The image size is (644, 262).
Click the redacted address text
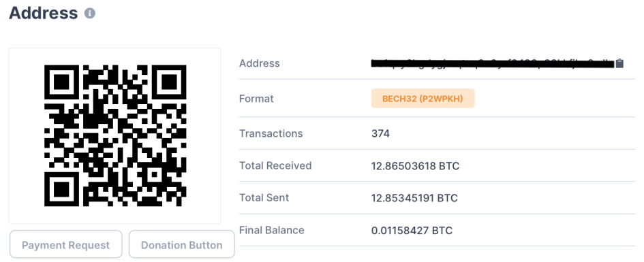[493, 63]
